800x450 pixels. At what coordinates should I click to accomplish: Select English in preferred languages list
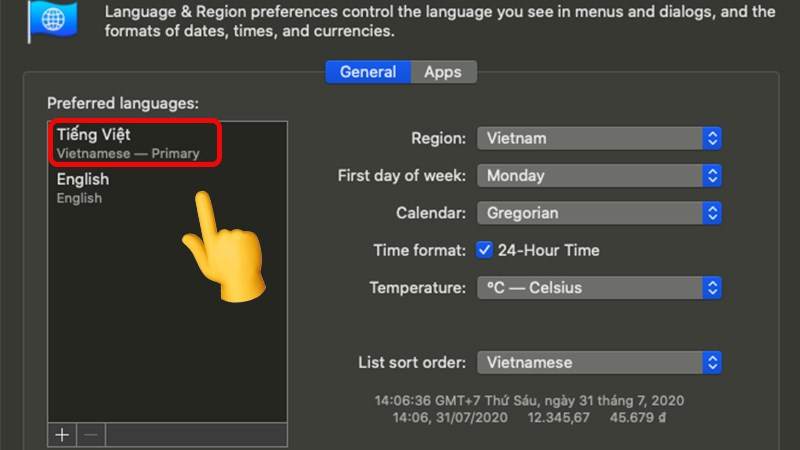[167, 188]
